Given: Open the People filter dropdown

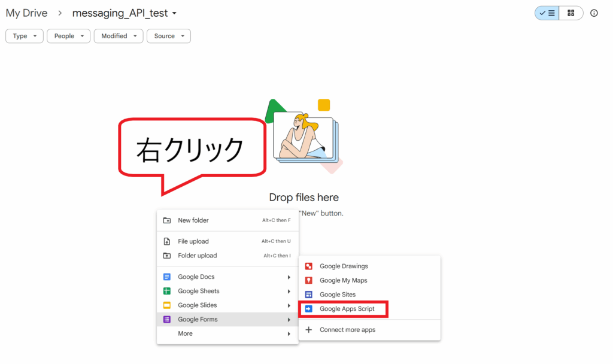Looking at the screenshot, I should tap(68, 36).
